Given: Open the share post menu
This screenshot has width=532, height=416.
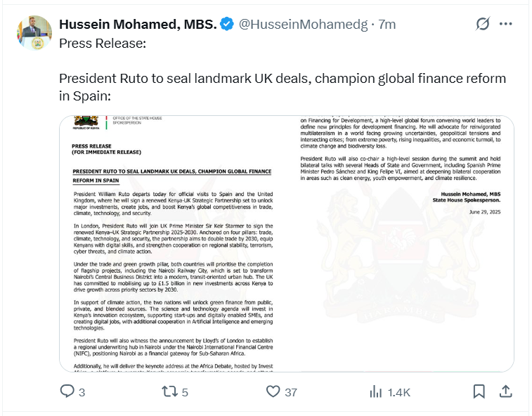Looking at the screenshot, I should pos(505,392).
